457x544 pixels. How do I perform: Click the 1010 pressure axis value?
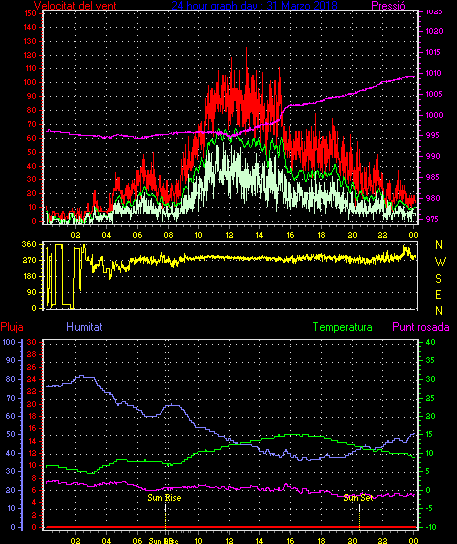coord(433,73)
